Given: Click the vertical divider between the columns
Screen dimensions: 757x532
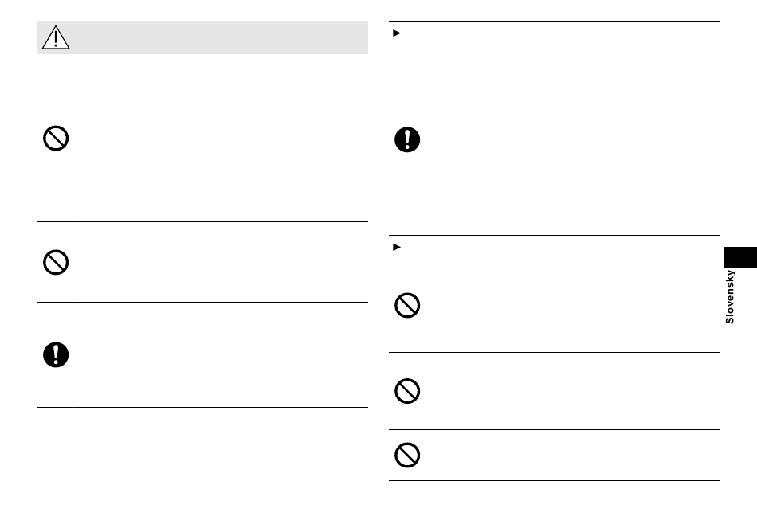Looking at the screenshot, I should (x=379, y=257).
